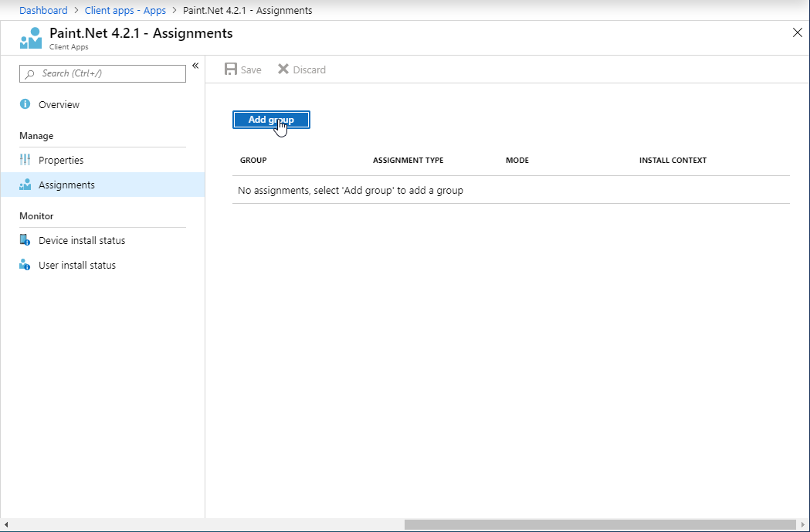
Task: Select User install status
Action: (x=77, y=265)
